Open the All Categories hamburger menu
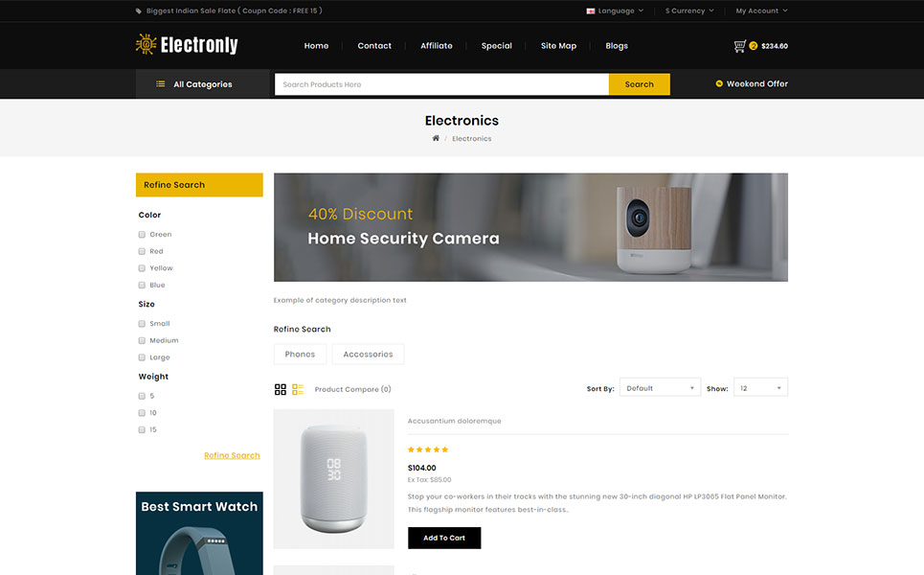 coord(160,84)
